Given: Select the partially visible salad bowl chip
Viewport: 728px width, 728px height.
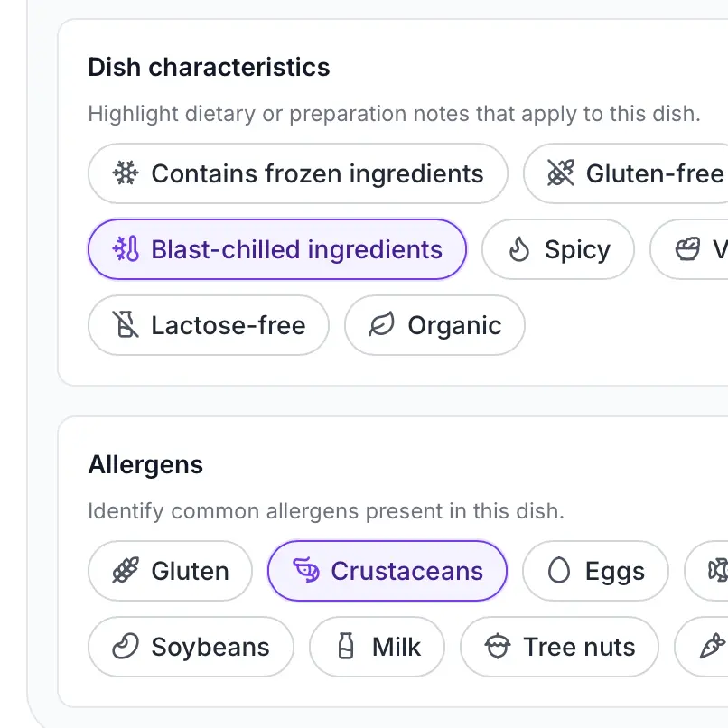Looking at the screenshot, I should point(695,249).
